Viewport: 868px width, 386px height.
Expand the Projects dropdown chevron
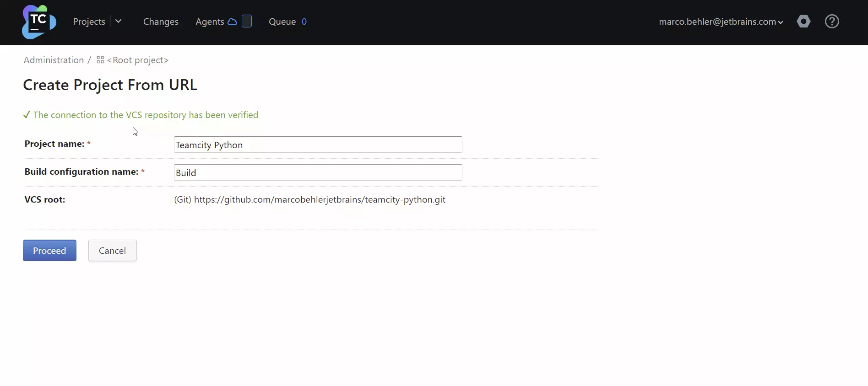click(x=118, y=21)
